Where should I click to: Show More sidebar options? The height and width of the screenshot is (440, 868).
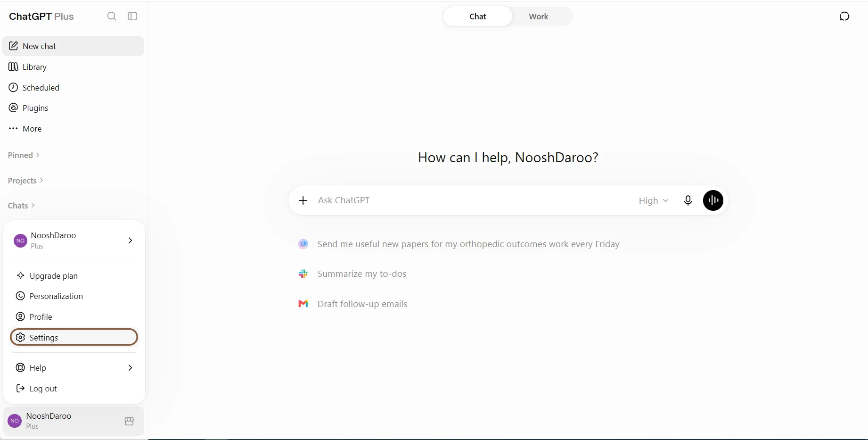click(x=73, y=129)
